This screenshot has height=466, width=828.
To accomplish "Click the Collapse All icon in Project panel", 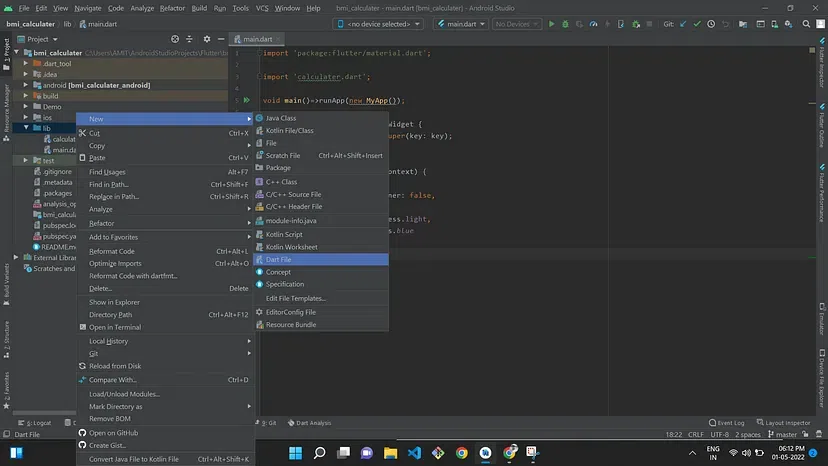I will (187, 38).
